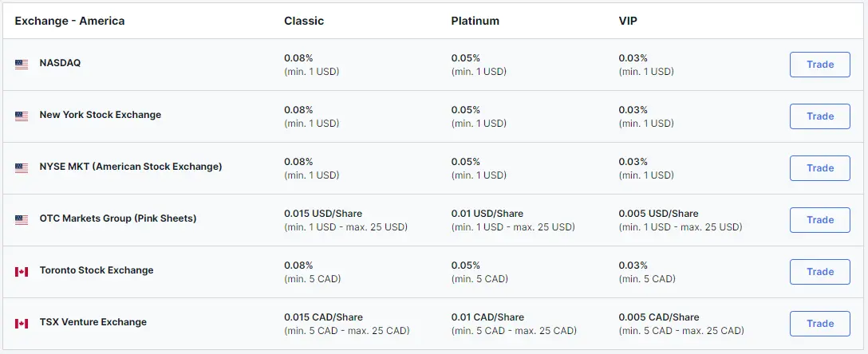Click the Canadian flag beside Toronto Stock Exchange
Image resolution: width=868 pixels, height=354 pixels.
[22, 272]
